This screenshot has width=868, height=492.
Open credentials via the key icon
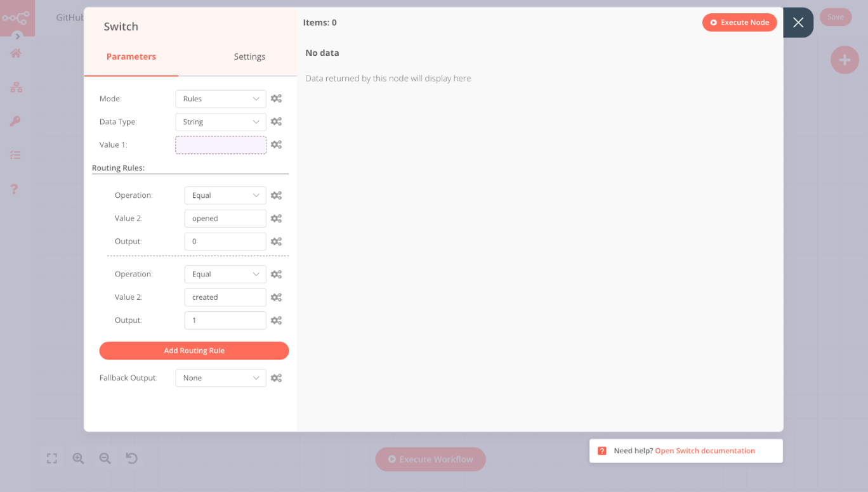(15, 120)
